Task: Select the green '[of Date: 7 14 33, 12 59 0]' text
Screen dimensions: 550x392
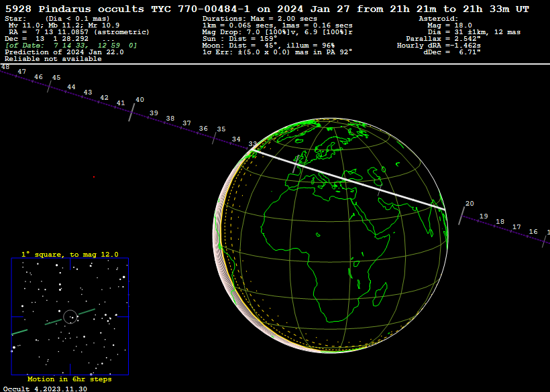Action: [71, 46]
